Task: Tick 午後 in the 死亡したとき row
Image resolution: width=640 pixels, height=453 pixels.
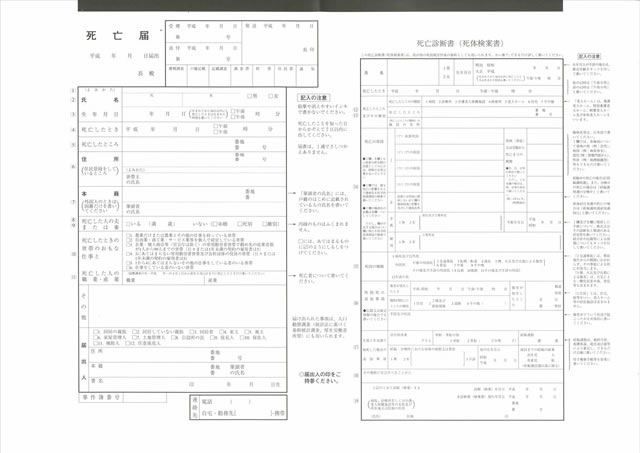Action: [216, 132]
